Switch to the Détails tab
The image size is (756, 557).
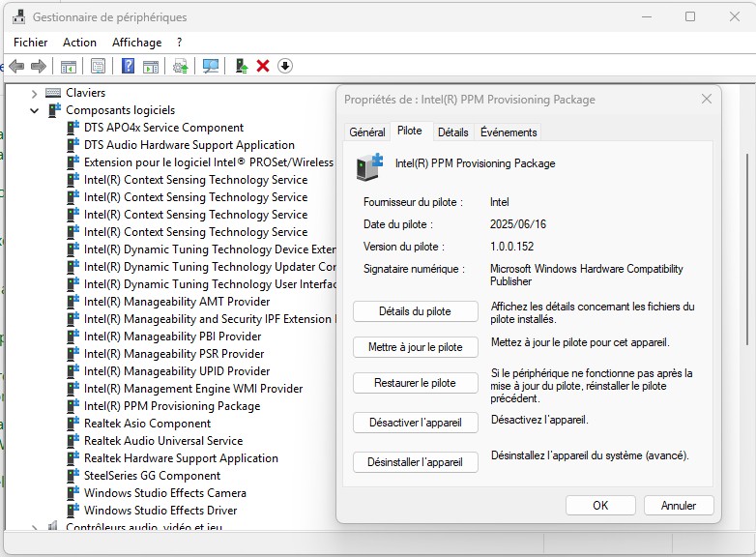click(x=452, y=132)
